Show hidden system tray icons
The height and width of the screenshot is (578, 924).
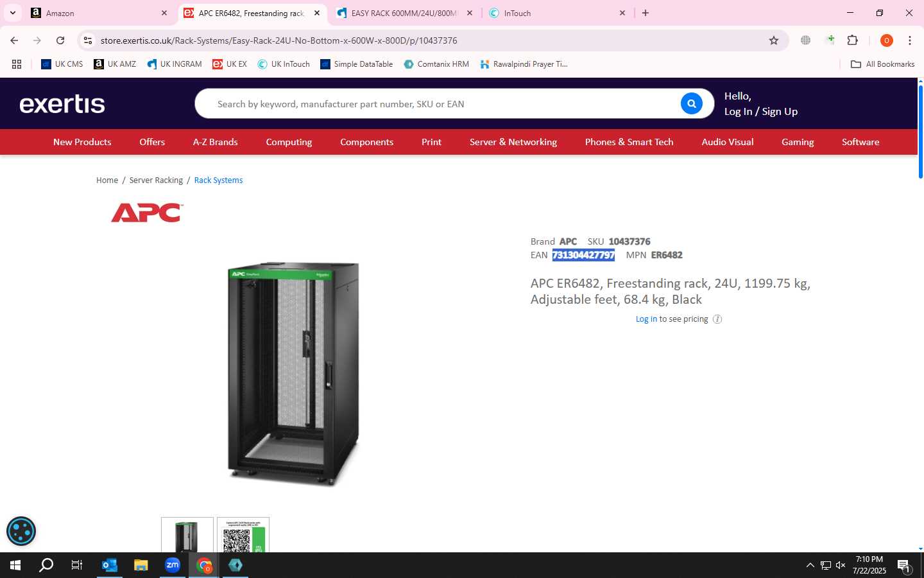coord(810,565)
